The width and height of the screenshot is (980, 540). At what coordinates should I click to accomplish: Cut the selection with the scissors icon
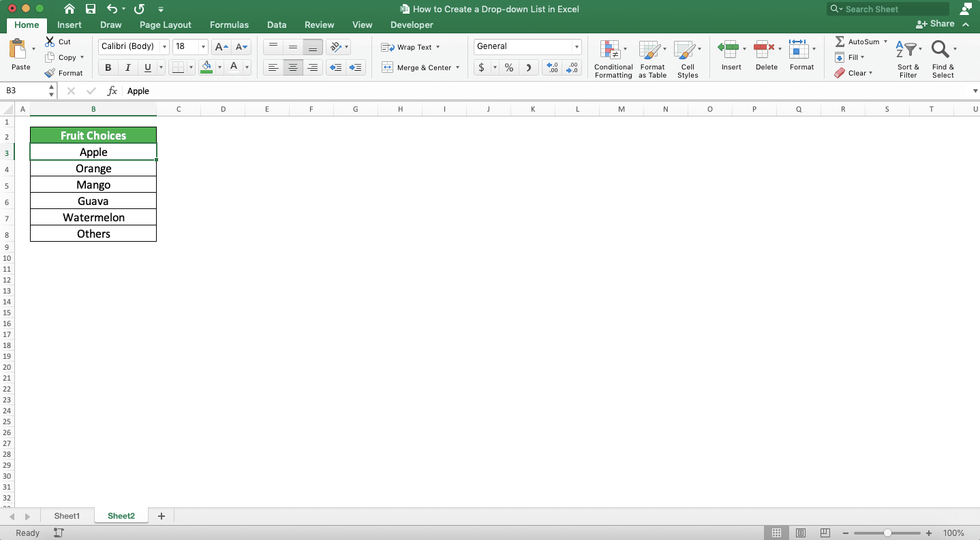click(x=50, y=42)
